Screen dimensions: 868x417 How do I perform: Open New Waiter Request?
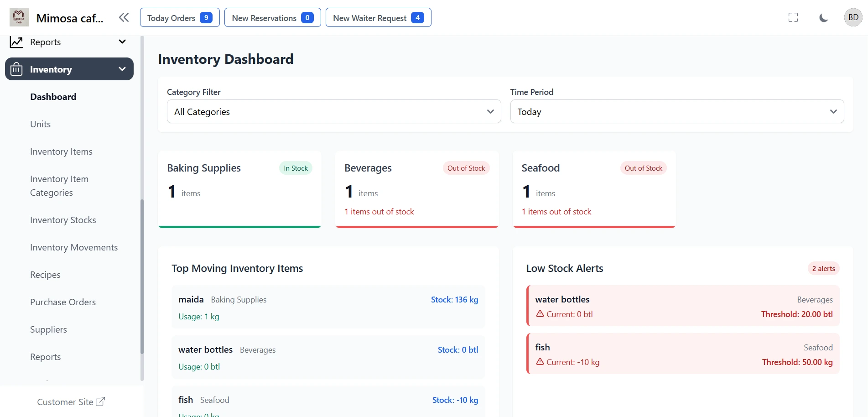click(378, 17)
